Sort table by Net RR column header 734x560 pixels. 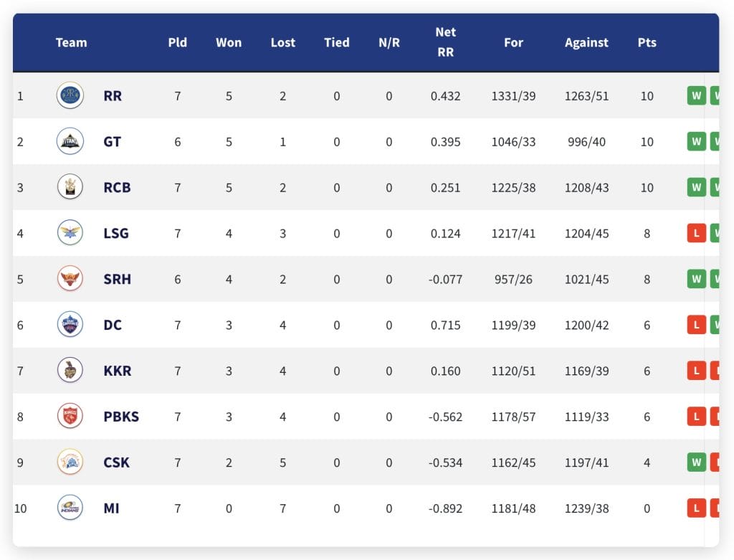[445, 42]
